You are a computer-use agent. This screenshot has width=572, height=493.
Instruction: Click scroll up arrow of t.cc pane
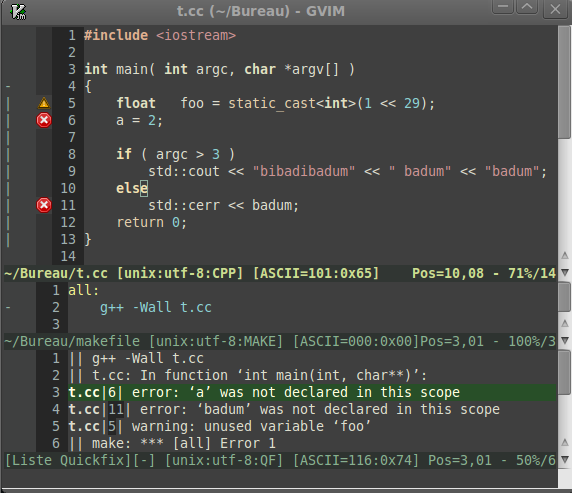(x=565, y=255)
